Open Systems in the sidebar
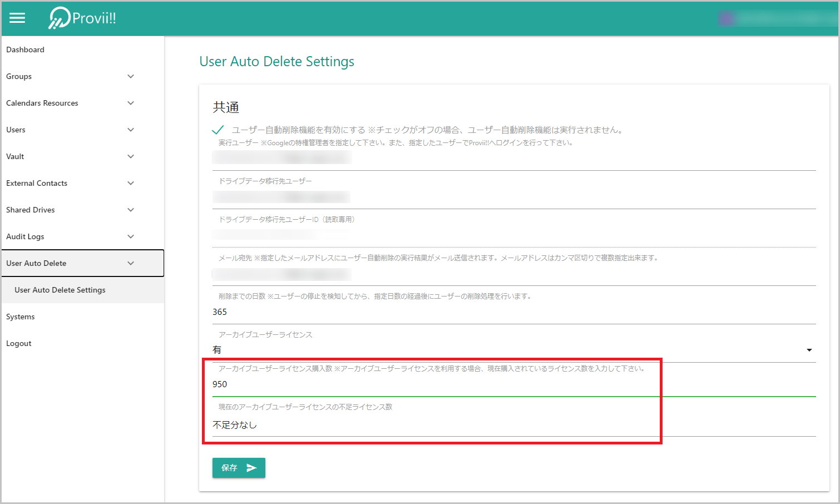This screenshot has width=840, height=504. pyautogui.click(x=82, y=317)
